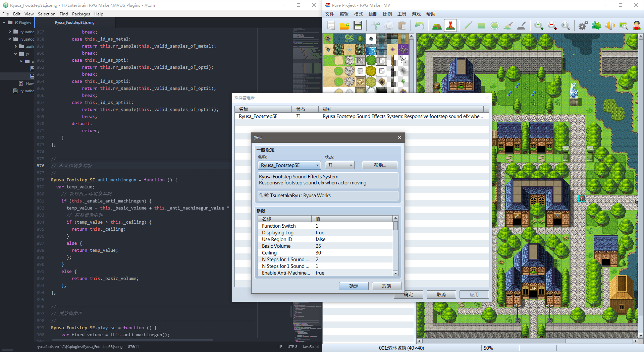Click the JS Plugins folder label in Atom
This screenshot has height=352, width=644.
click(22, 23)
